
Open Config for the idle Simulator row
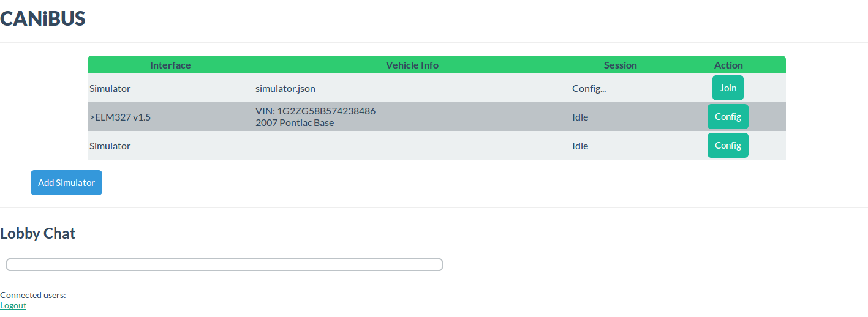pyautogui.click(x=728, y=146)
